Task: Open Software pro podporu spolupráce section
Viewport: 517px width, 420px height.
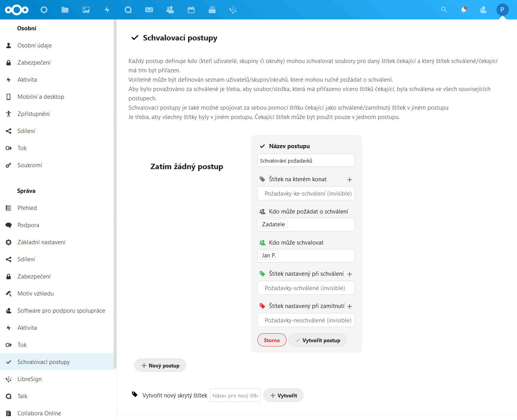Action: (x=57, y=311)
